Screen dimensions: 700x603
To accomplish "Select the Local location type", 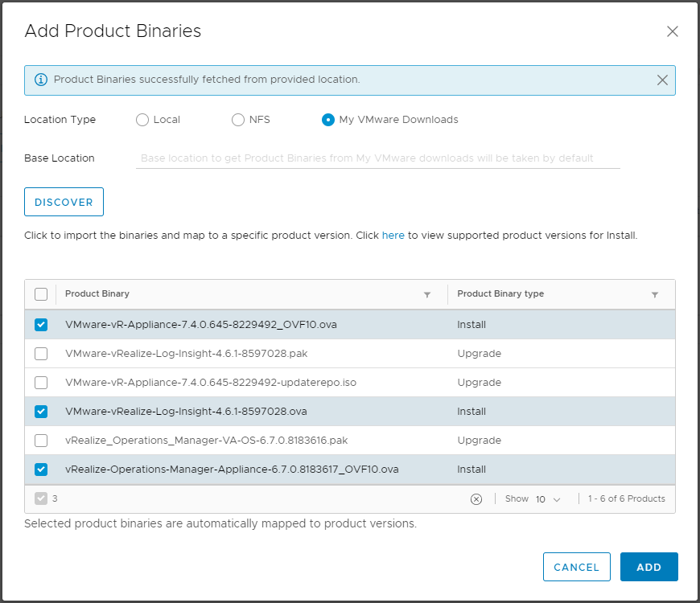I will click(x=142, y=120).
